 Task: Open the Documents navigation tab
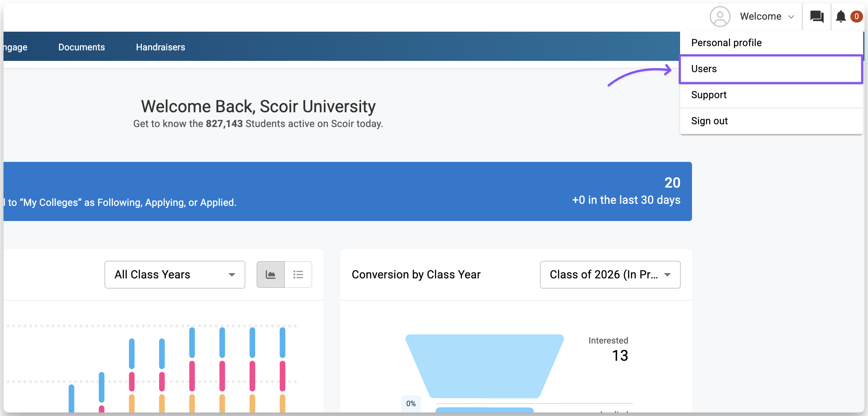[x=82, y=47]
